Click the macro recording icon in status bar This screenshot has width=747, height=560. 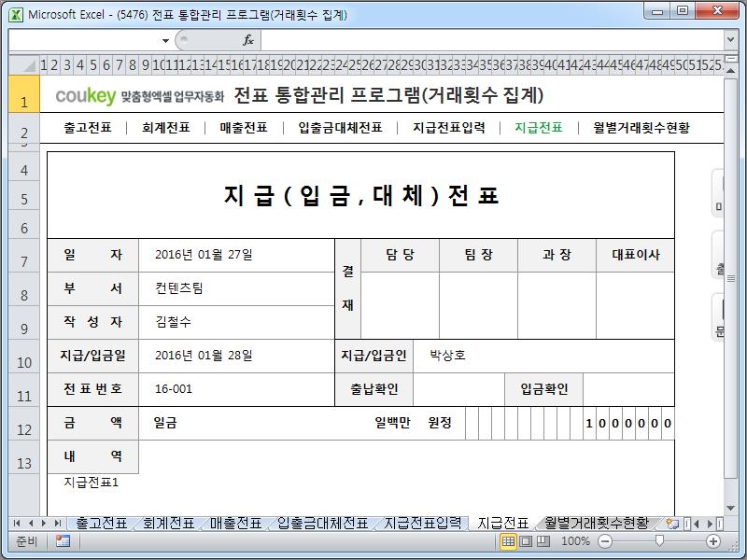point(63,541)
